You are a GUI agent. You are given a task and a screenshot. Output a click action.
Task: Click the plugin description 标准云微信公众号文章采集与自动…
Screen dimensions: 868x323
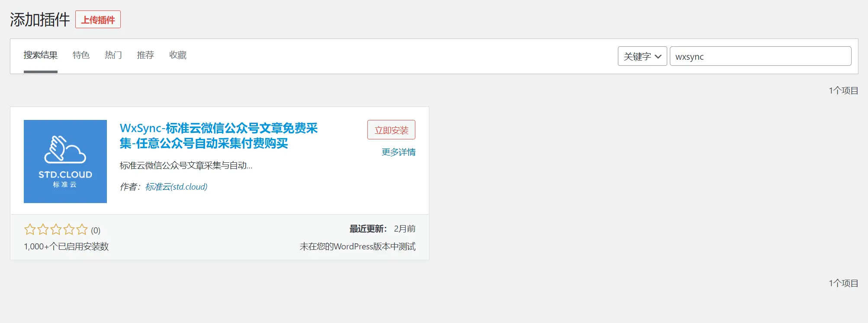186,165
